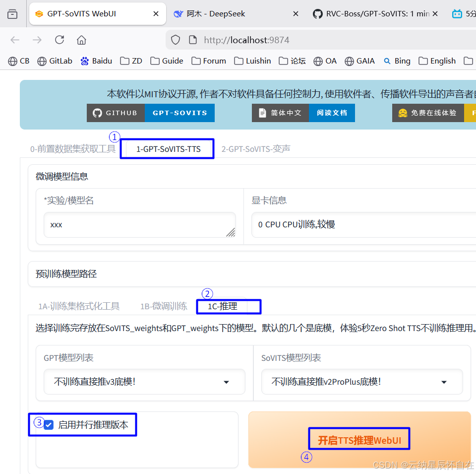Select the 1C-推理 tab
This screenshot has height=474, width=476.
(223, 306)
